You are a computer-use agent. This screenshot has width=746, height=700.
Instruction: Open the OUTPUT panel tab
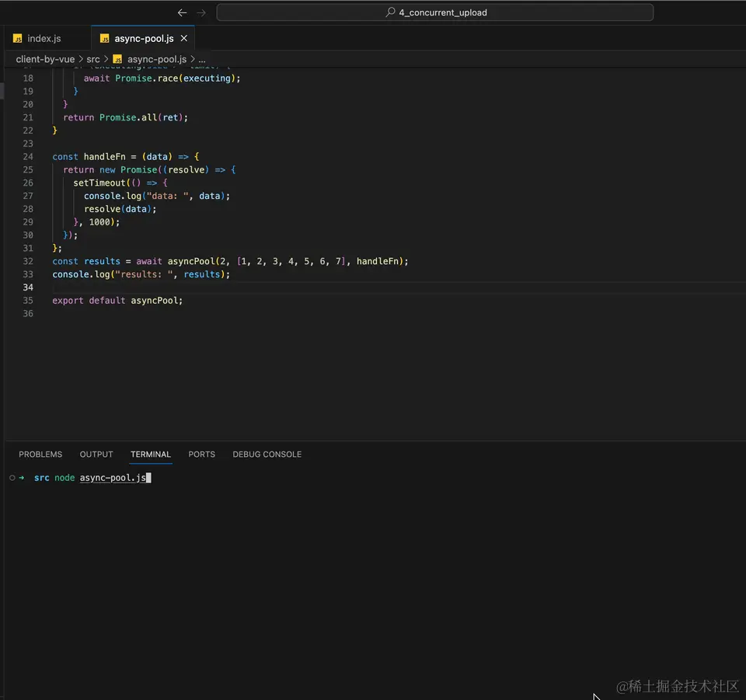[96, 454]
